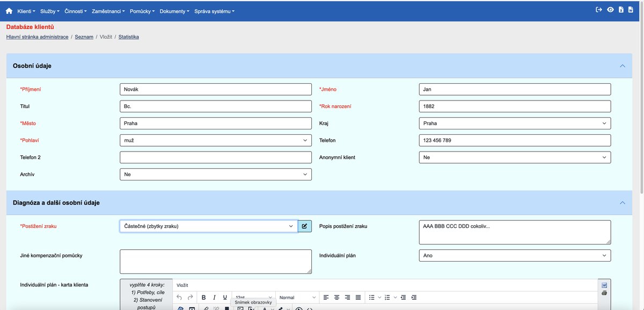Click the logout icon in top bar
This screenshot has width=644, height=310.
599,10
